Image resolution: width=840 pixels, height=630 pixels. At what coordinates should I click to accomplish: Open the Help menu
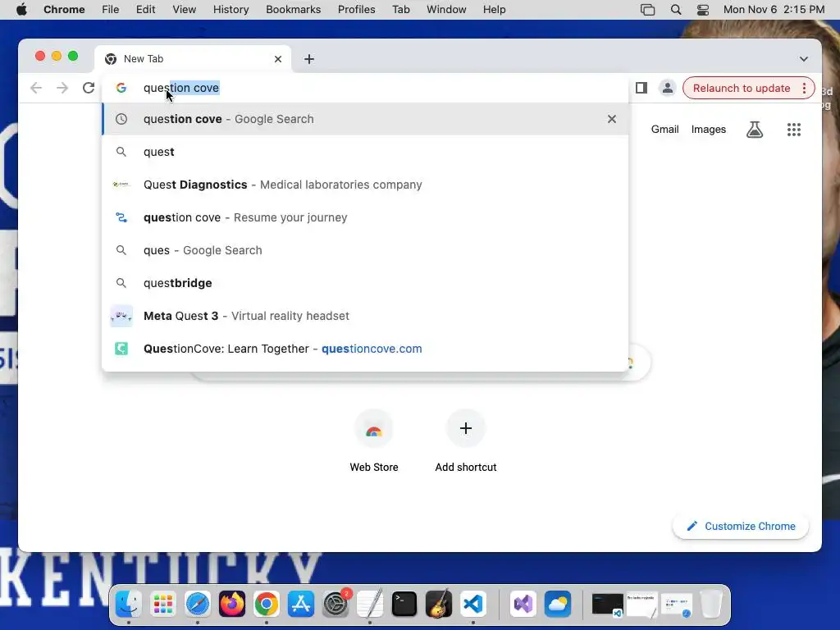(494, 10)
